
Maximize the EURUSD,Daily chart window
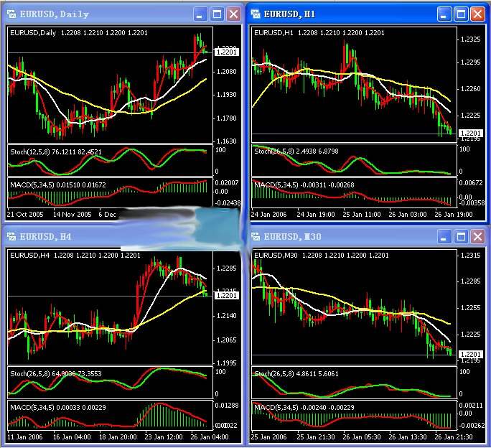[217, 14]
